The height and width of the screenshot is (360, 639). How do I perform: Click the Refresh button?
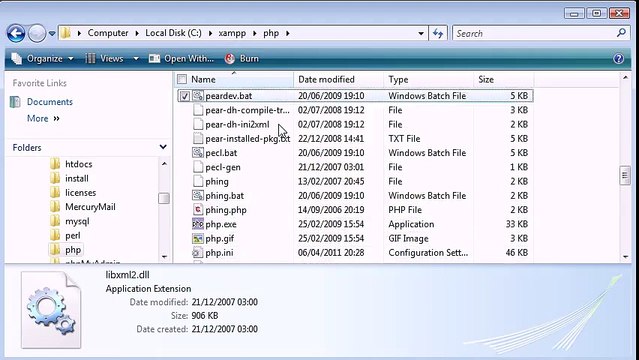point(438,33)
